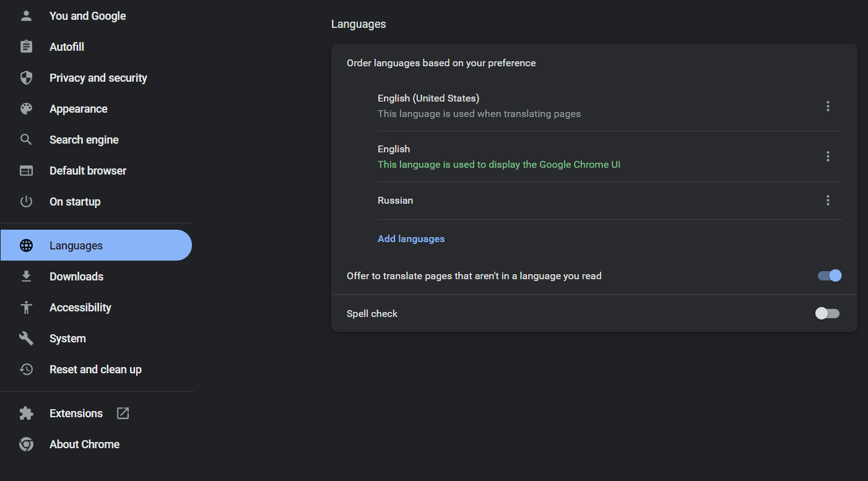Open more actions for English (United States)

point(828,106)
